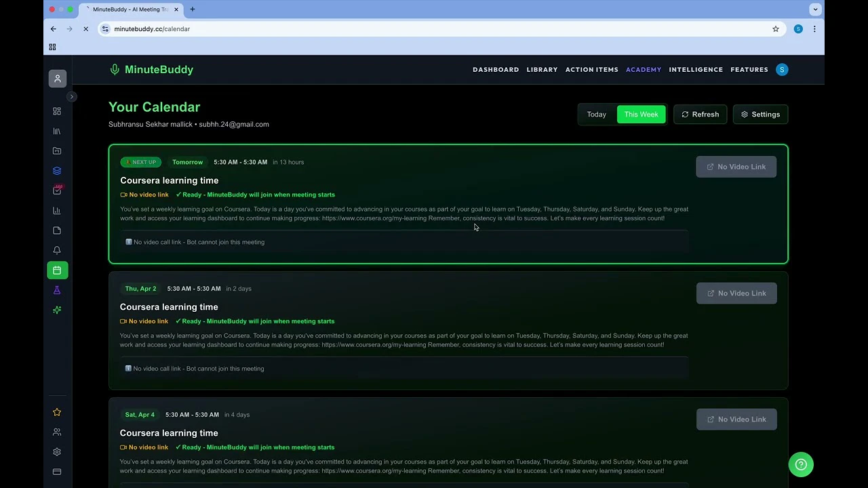Screen dimensions: 868x488
Task: Open the bar chart analytics icon in sidebar
Action: pos(57,211)
